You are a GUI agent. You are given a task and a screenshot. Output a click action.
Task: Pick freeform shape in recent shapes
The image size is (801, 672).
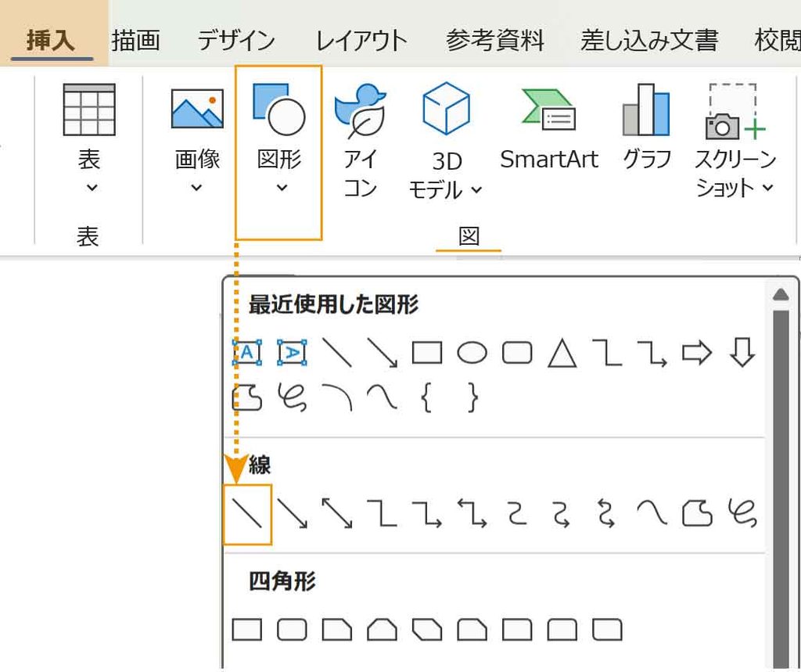(247, 397)
